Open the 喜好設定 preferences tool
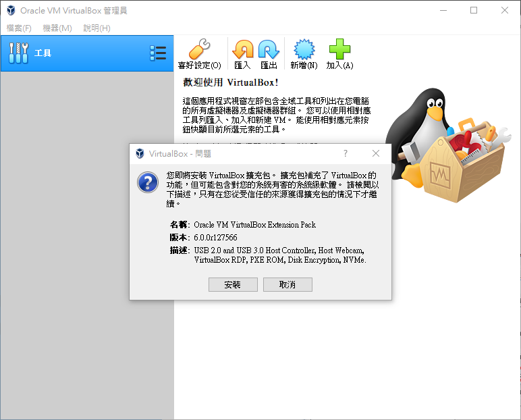Screen dimensions: 521x420 coord(199,54)
